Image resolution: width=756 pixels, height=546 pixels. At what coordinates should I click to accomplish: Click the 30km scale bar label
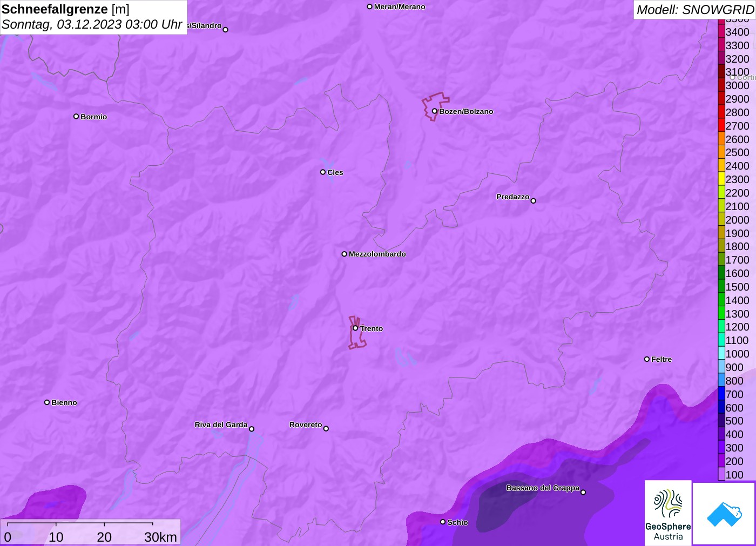(x=160, y=537)
